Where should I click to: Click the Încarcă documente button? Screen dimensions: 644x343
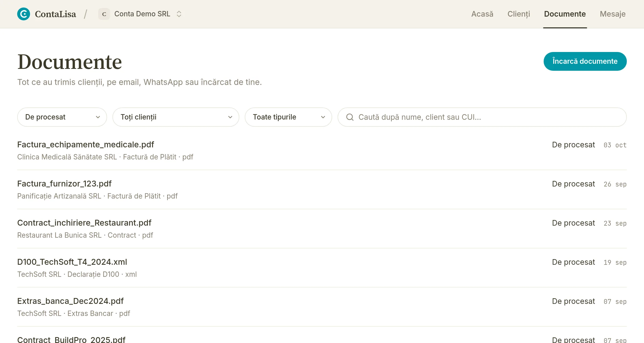pyautogui.click(x=585, y=61)
